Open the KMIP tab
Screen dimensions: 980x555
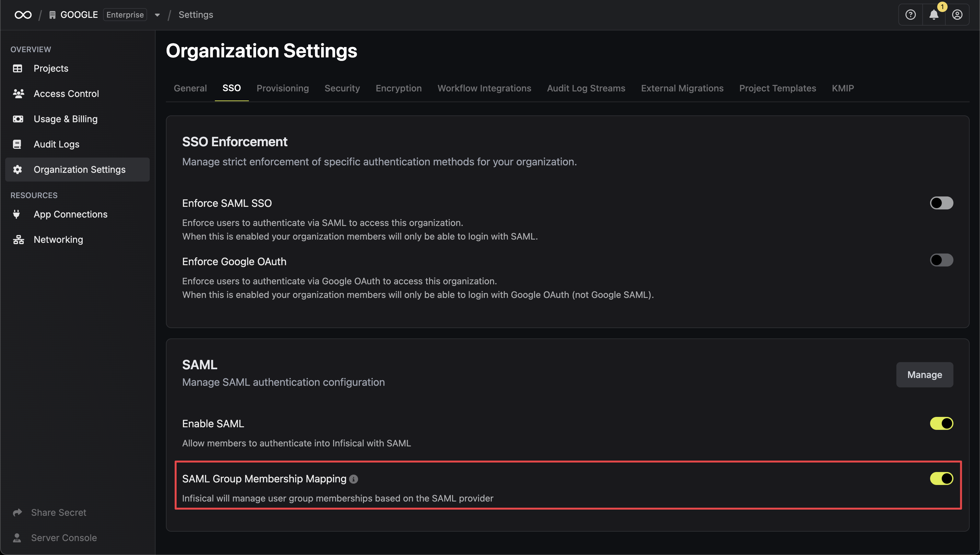pos(843,89)
